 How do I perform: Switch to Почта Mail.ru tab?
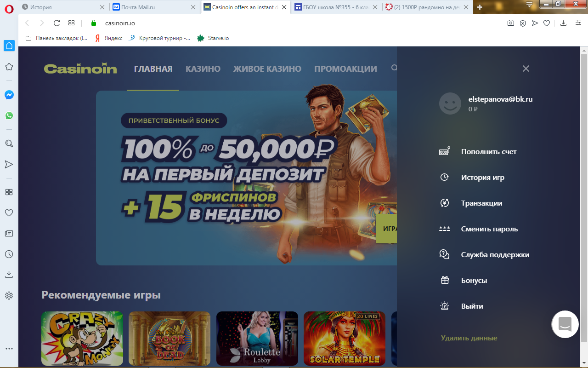(155, 7)
